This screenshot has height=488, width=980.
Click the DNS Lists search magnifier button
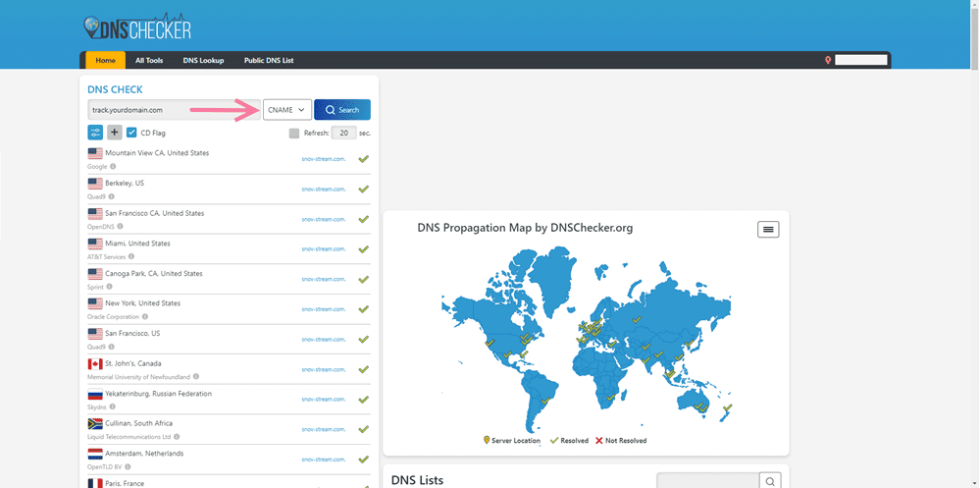(x=770, y=481)
